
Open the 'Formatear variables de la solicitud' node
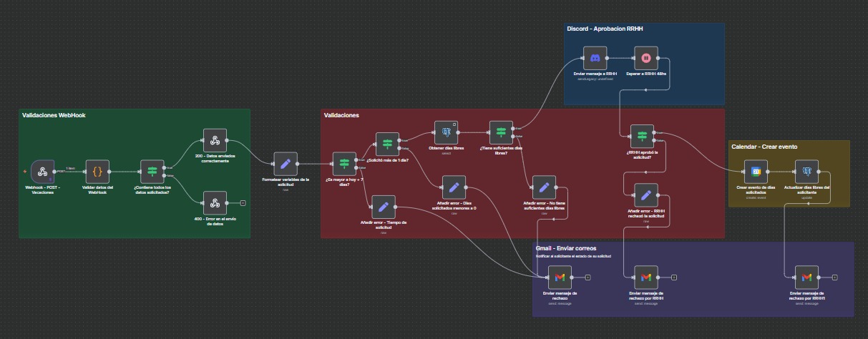click(285, 163)
